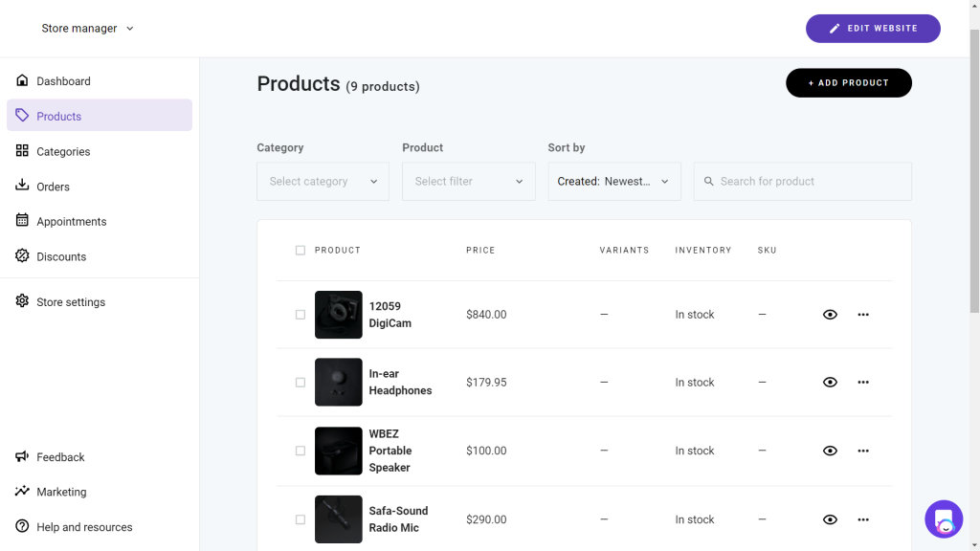
Task: Open the Sort by dropdown
Action: [613, 182]
